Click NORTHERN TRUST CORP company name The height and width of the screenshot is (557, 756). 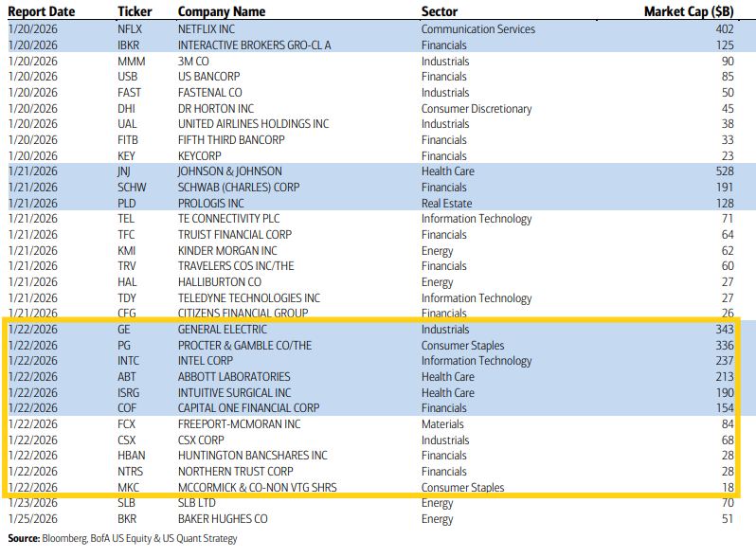click(235, 472)
